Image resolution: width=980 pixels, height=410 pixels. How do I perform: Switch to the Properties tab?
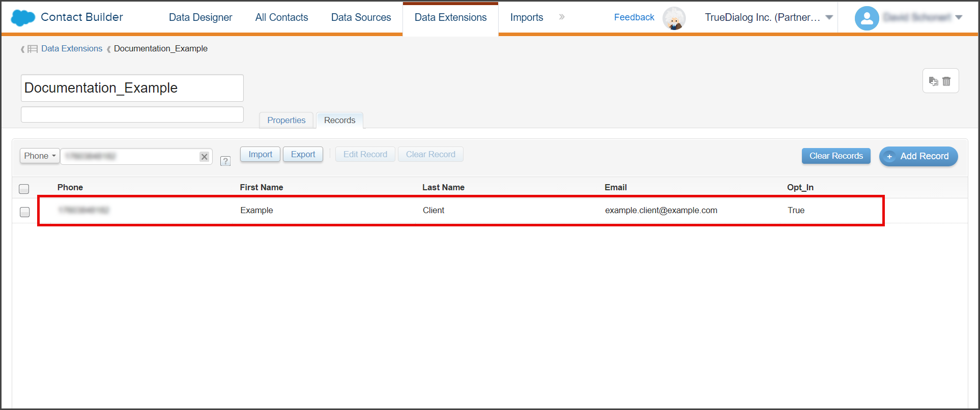click(286, 120)
